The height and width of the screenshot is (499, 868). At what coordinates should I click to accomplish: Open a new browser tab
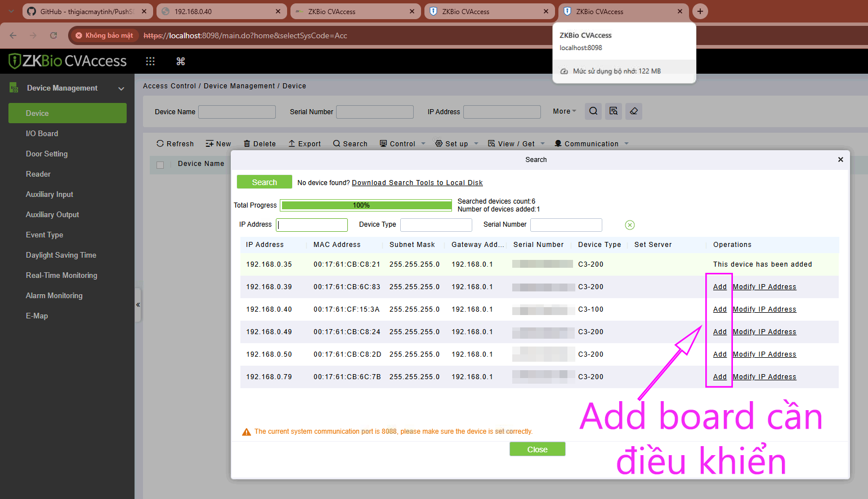700,11
